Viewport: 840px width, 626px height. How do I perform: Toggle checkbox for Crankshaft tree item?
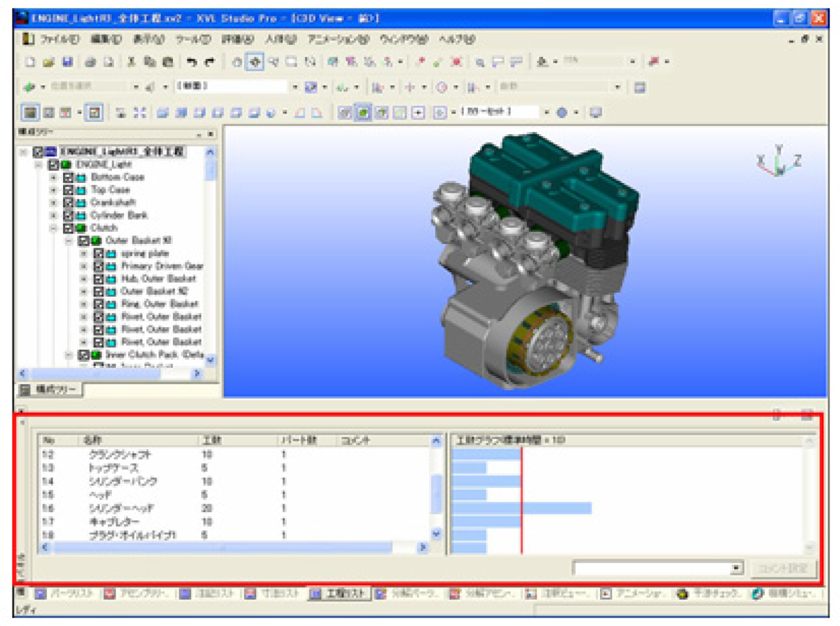[68, 203]
